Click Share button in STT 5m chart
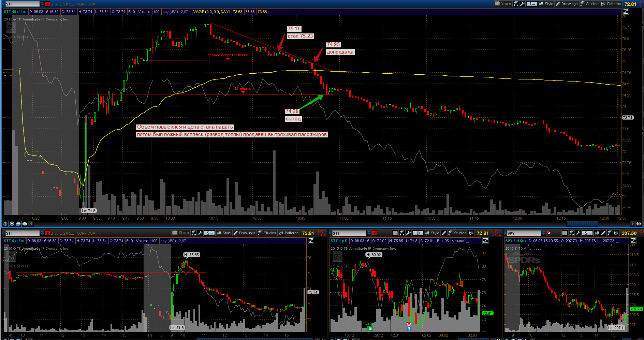Image resolution: width=644 pixels, height=340 pixels. (x=181, y=233)
